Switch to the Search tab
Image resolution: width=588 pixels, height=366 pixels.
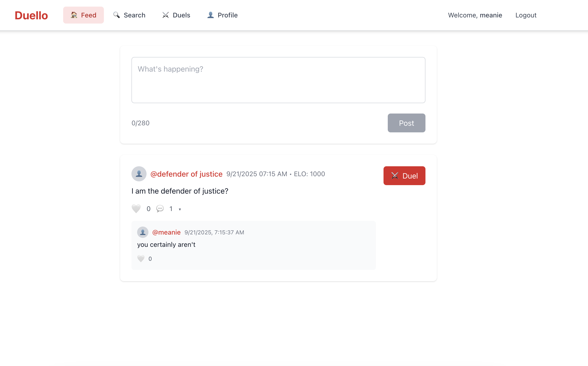(x=130, y=15)
